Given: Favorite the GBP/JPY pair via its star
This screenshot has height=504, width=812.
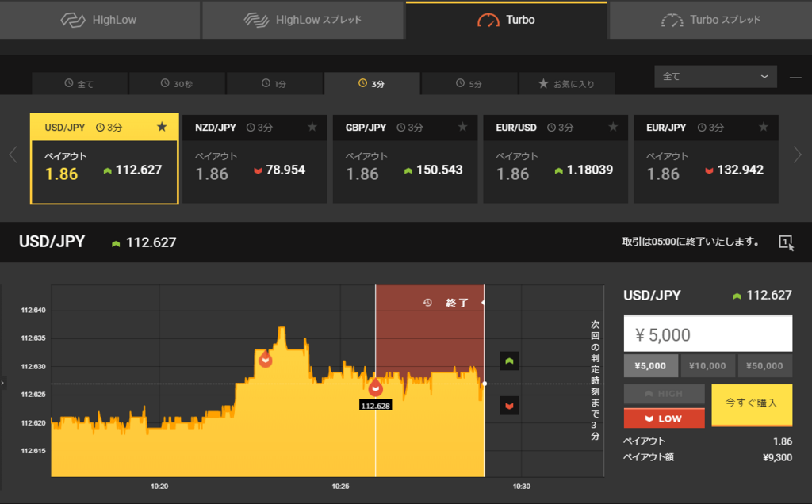Looking at the screenshot, I should [x=462, y=126].
